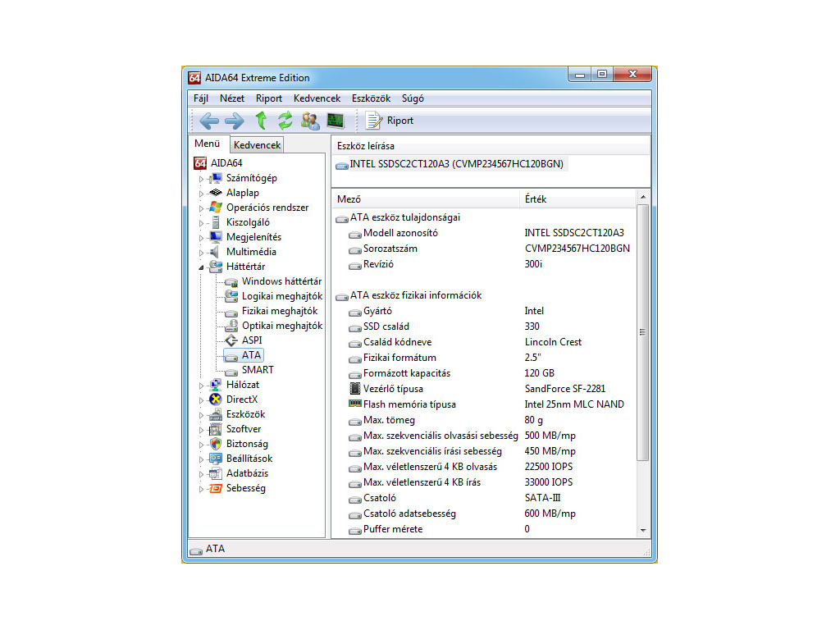Viewport: 840px width, 630px height.
Task: Open the Súgó menu
Action: click(413, 98)
